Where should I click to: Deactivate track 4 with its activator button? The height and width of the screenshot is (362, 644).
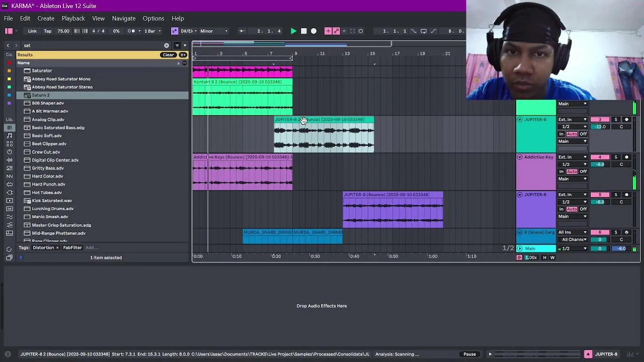[600, 157]
